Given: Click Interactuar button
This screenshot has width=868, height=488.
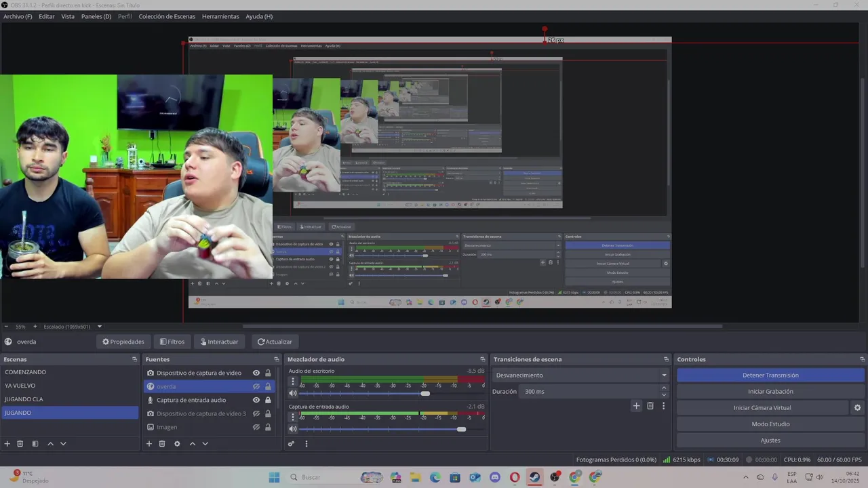Looking at the screenshot, I should [219, 342].
